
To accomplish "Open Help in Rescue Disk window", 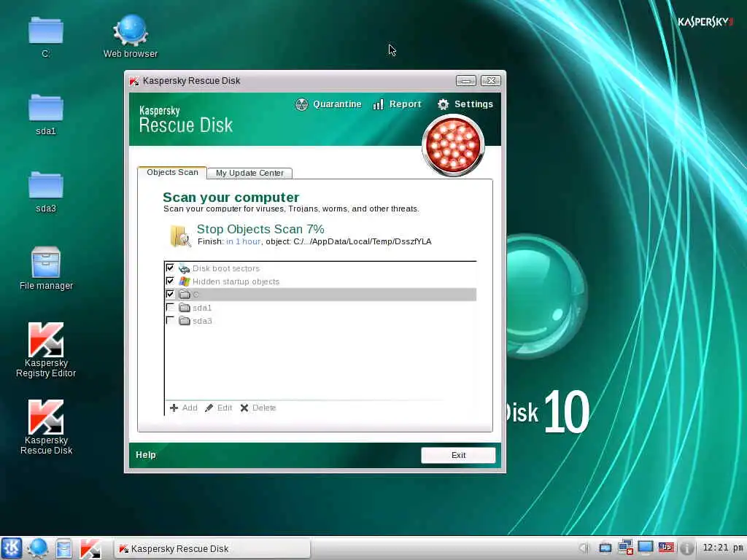I will pyautogui.click(x=146, y=455).
